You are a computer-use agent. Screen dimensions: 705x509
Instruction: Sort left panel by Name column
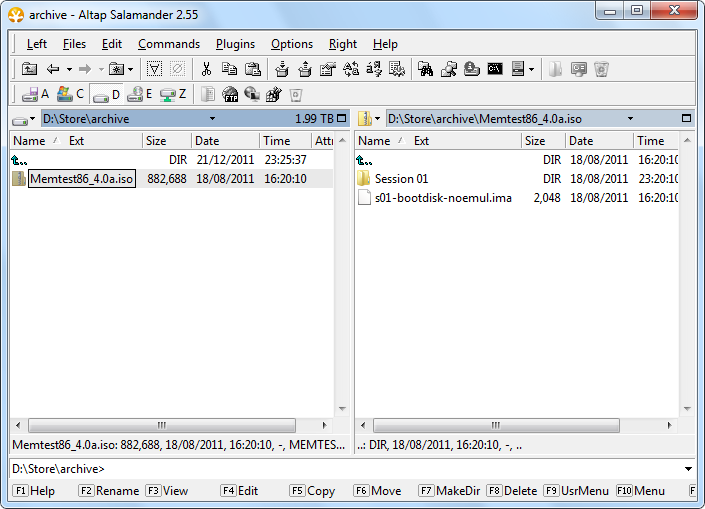(29, 141)
